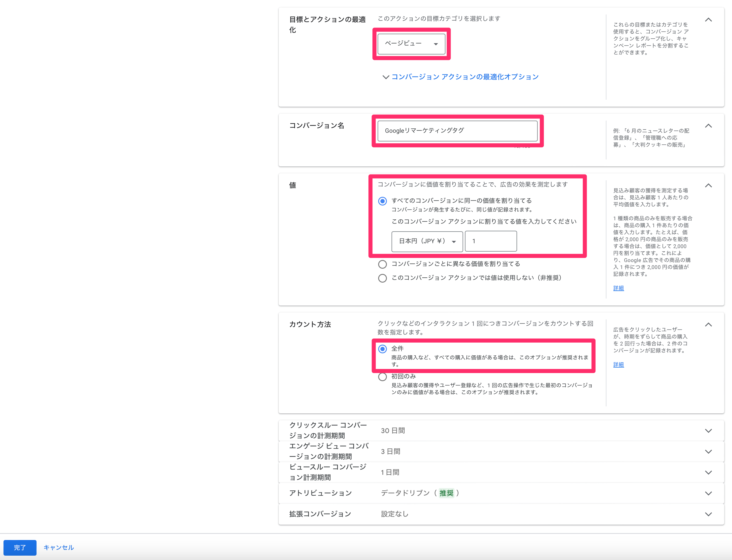The width and height of the screenshot is (732, 560).
Task: Collapse the カウント方法 section chevron
Action: [708, 325]
